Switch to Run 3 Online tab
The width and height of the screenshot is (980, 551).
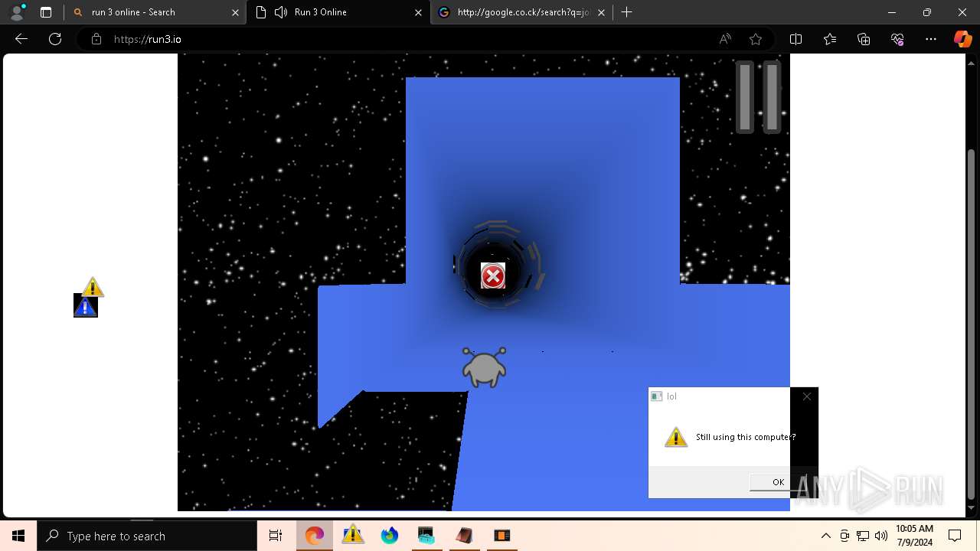337,12
